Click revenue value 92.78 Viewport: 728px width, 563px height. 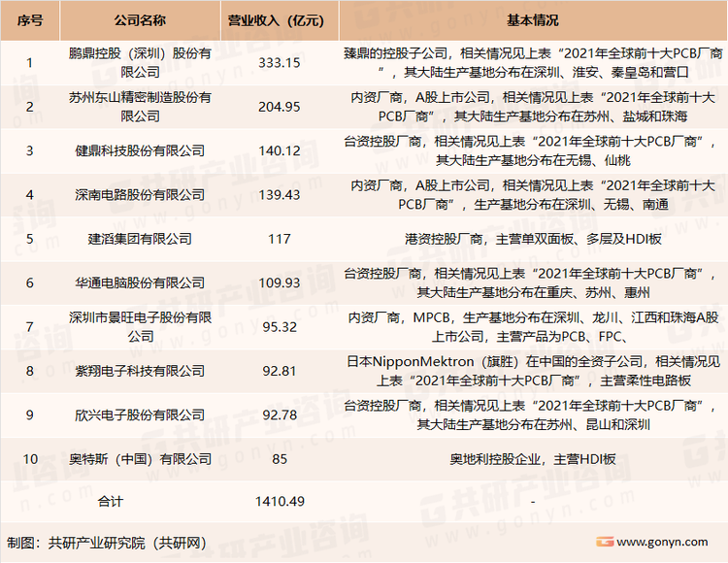click(280, 414)
